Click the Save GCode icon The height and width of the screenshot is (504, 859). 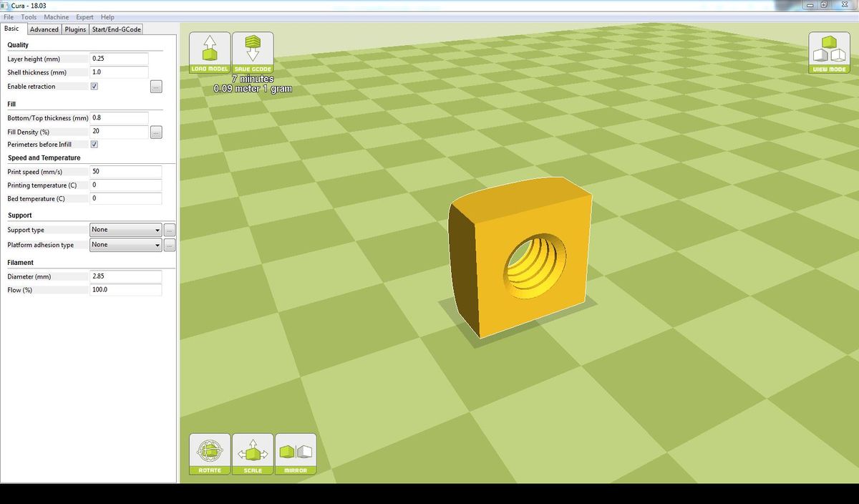tap(253, 53)
